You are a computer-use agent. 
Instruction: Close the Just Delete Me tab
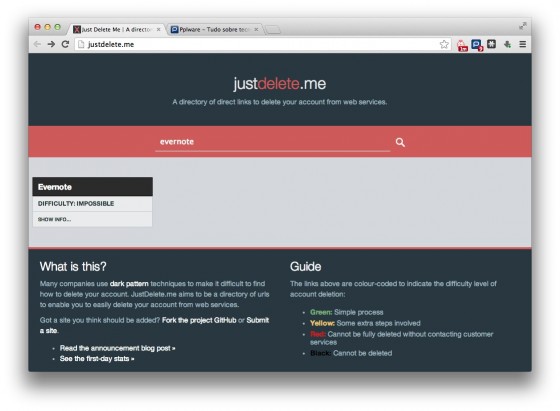(159, 29)
